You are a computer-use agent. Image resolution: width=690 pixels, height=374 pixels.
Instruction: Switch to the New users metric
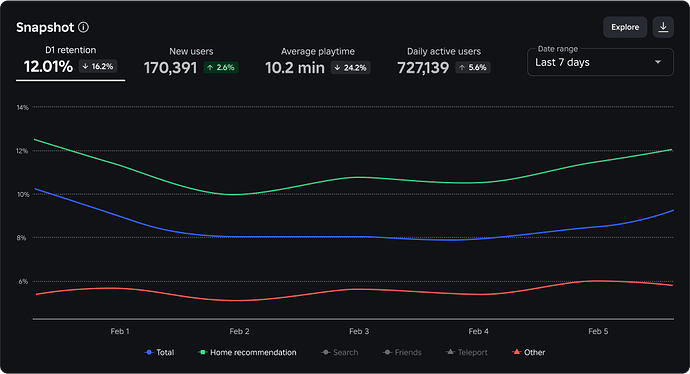tap(191, 62)
